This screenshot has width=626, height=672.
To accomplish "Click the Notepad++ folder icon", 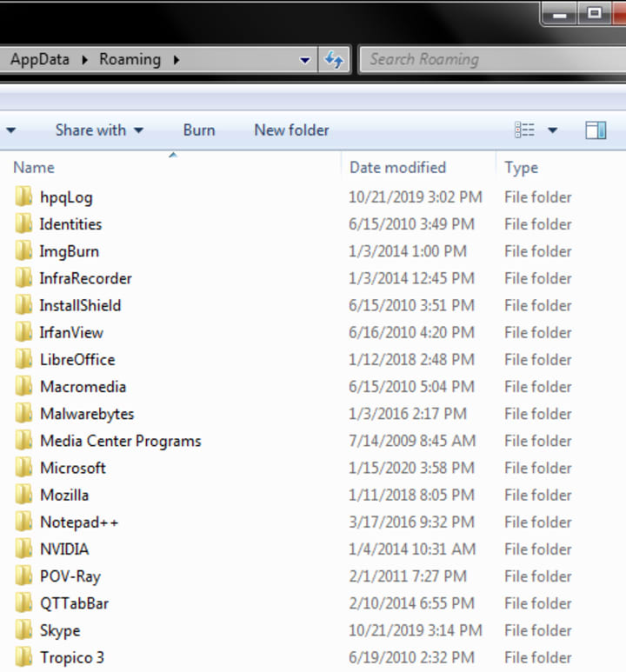I will coord(23,522).
